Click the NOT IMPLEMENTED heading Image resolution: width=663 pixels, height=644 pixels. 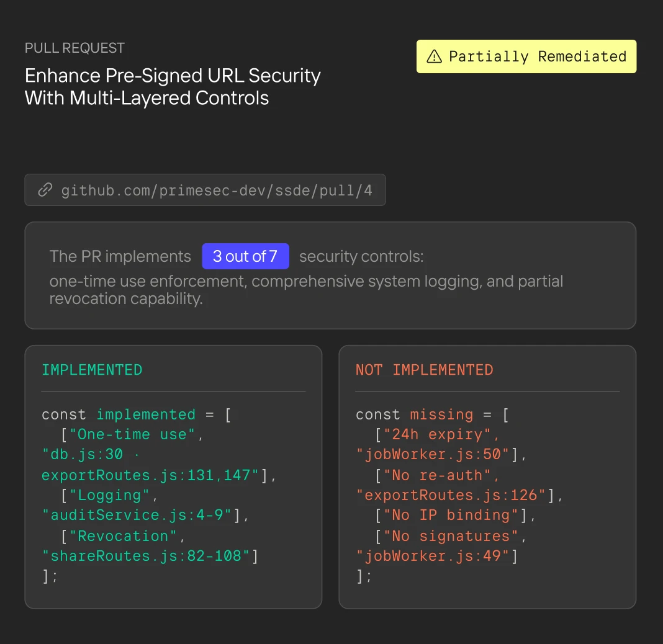(x=424, y=370)
